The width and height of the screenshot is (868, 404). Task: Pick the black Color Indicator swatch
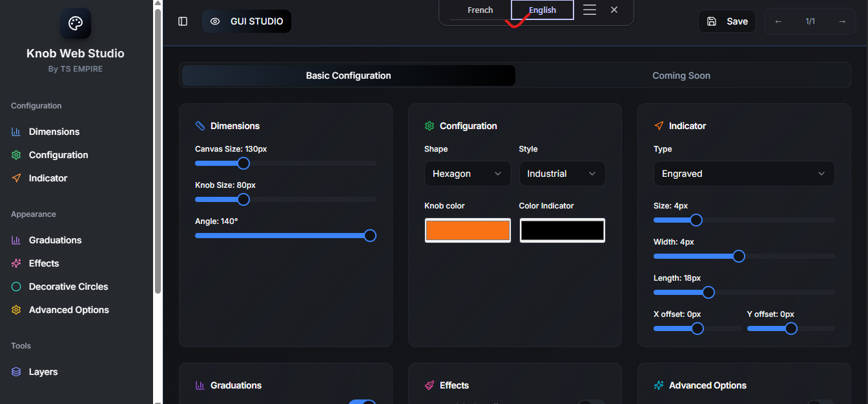[x=563, y=230]
